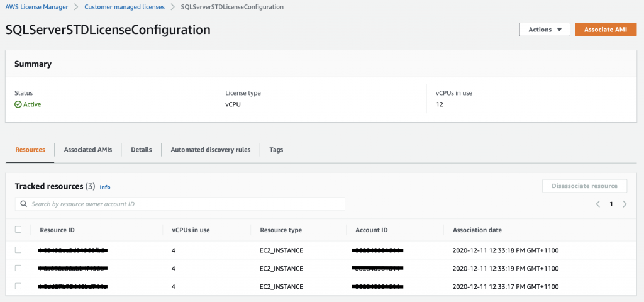
Task: Check the row associated at 12:33:19 PM
Action: [x=18, y=268]
